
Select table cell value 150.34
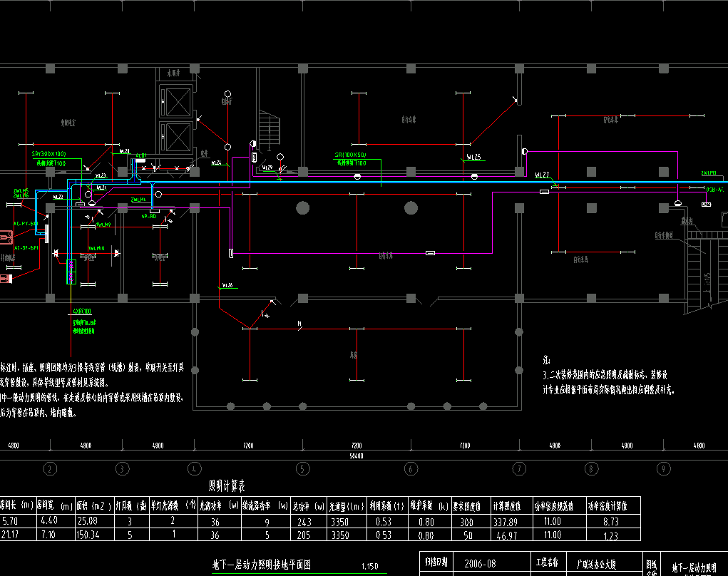(x=88, y=535)
